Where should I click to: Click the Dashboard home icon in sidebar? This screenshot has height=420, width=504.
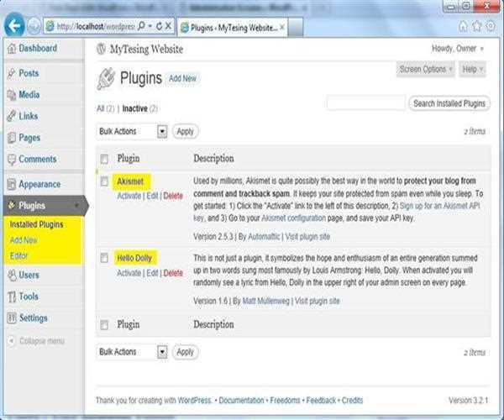tap(10, 49)
